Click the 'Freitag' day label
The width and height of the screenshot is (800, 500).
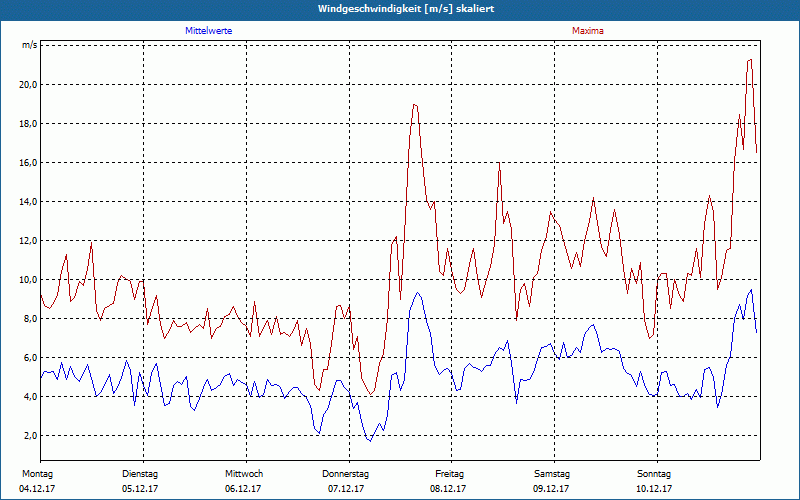(449, 474)
